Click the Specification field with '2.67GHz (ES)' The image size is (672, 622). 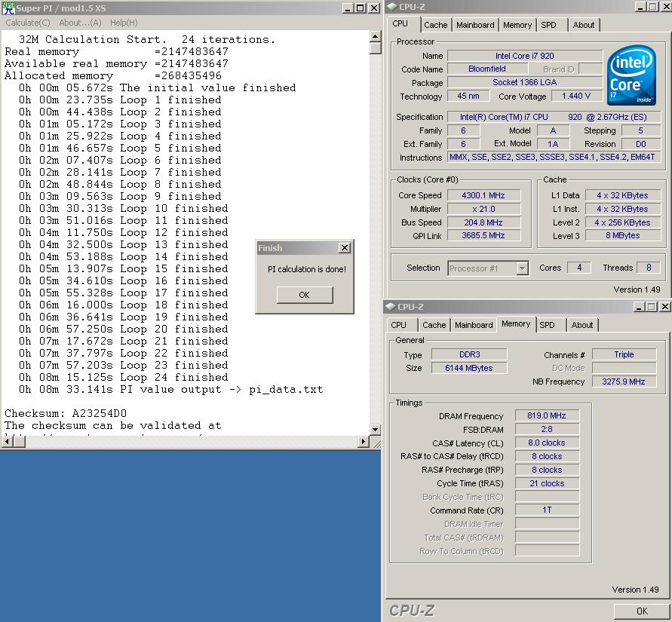554,117
